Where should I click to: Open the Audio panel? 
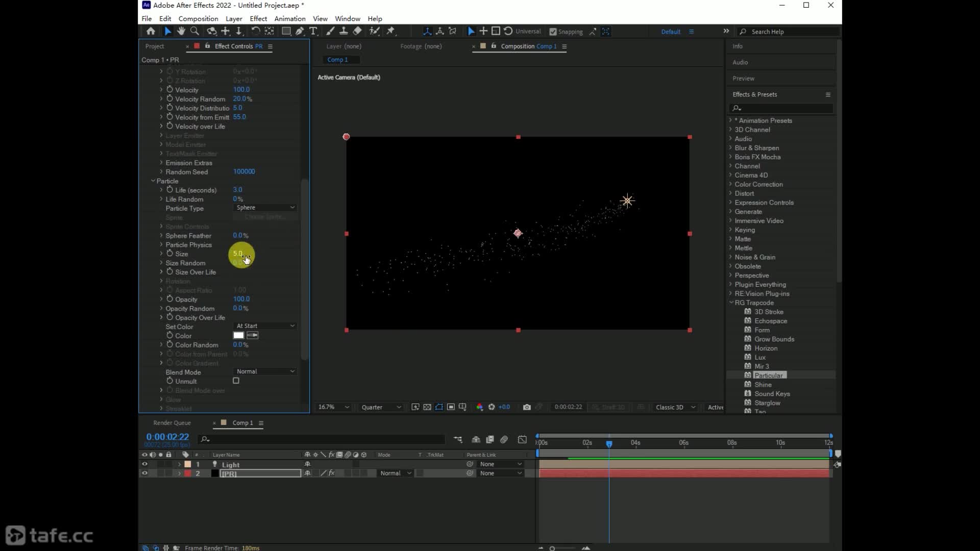click(x=740, y=62)
